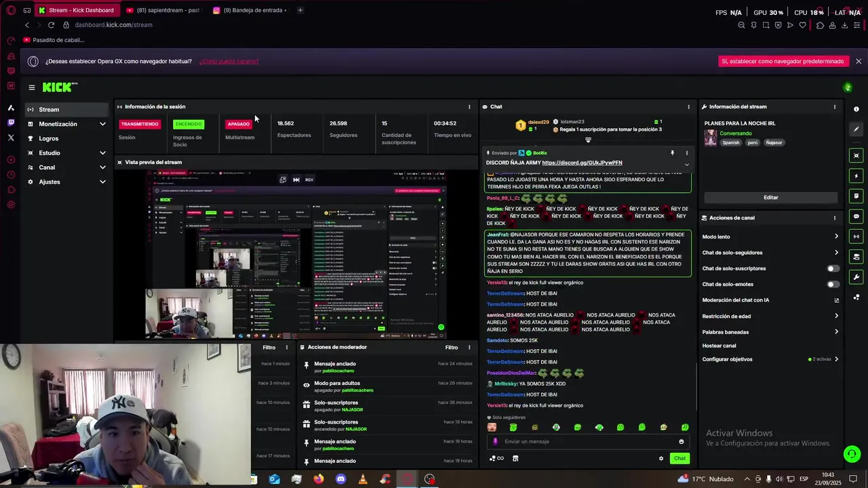Expand the pinned message chevron
The width and height of the screenshot is (868, 488).
tap(686, 165)
